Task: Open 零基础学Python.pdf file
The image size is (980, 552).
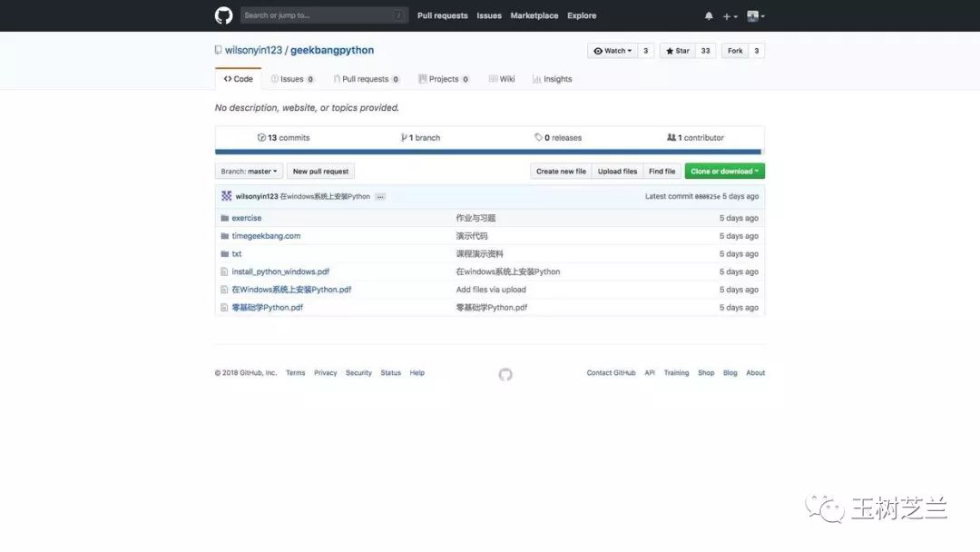Action: coord(268,308)
